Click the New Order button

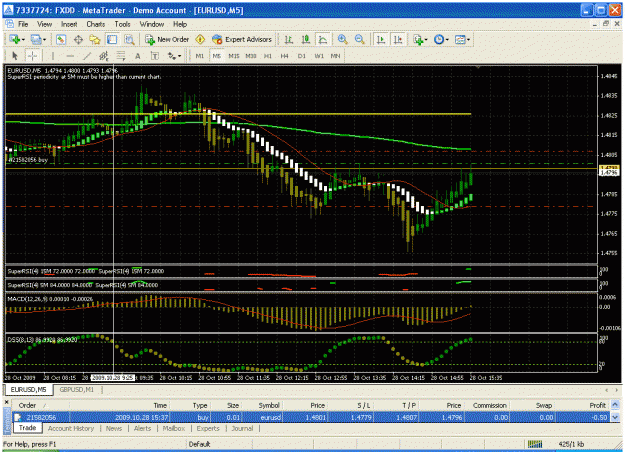coord(167,39)
